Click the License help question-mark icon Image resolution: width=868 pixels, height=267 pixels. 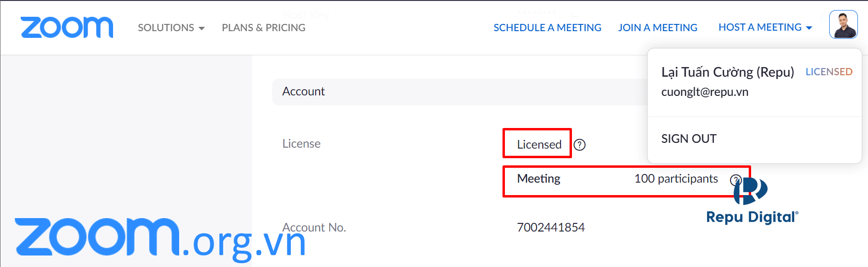[x=580, y=145]
